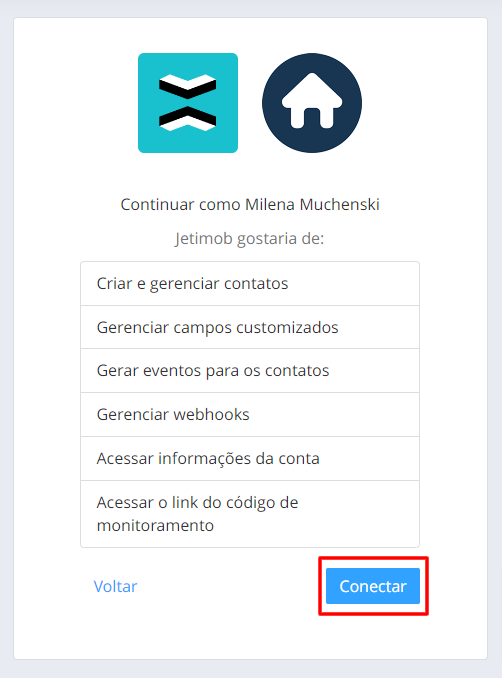Click the Acessar informações da conta row
This screenshot has width=502, height=678.
[250, 458]
